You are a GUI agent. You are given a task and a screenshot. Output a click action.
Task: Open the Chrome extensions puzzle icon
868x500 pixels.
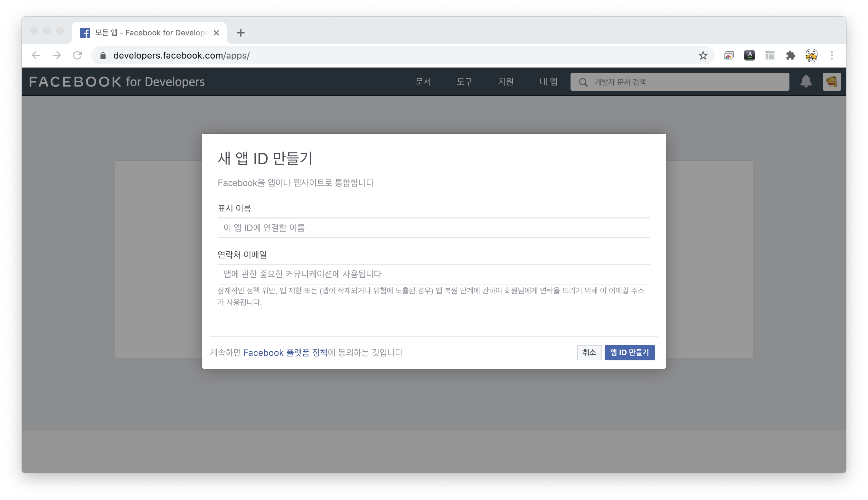point(790,55)
